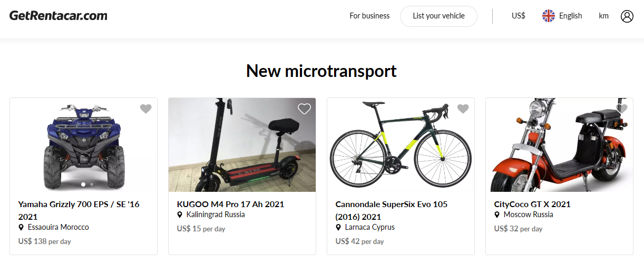Click the KUGOO M4 Pro scooter photo

pos(242,145)
